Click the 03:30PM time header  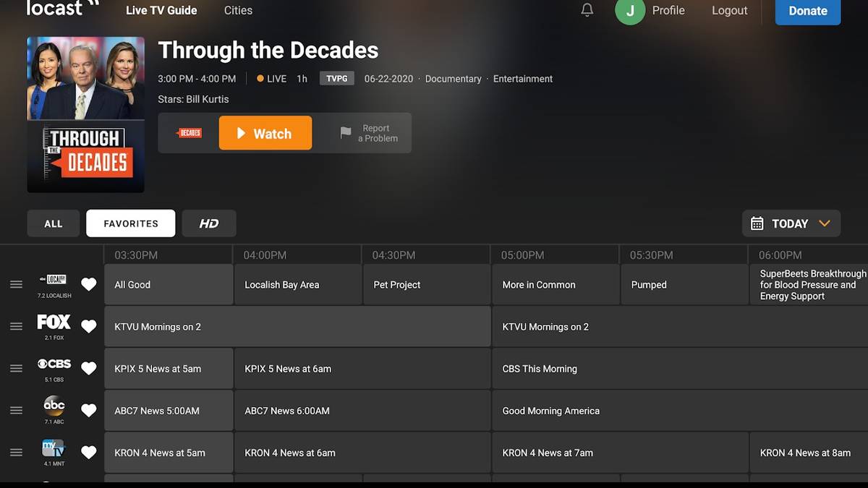coord(136,255)
